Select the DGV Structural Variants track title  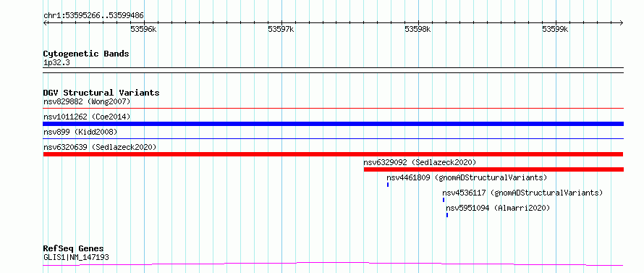tap(101, 93)
